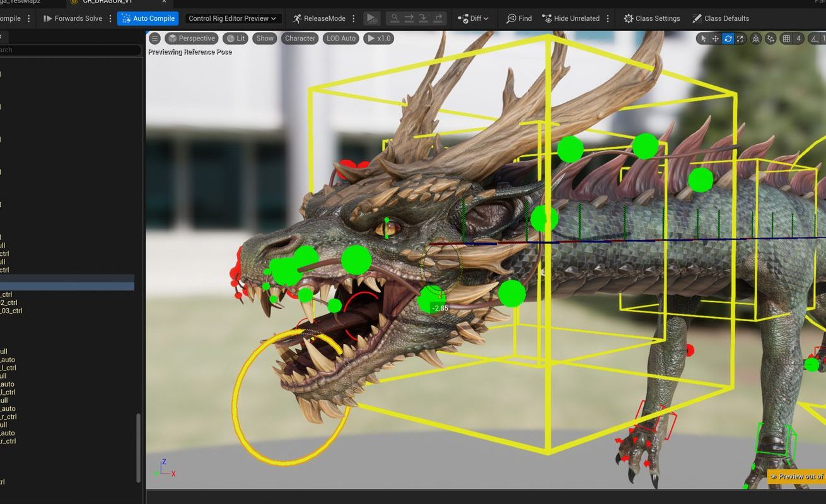Viewport: 826px width, 504px height.
Task: Open the Lit view mode menu
Action: (235, 38)
